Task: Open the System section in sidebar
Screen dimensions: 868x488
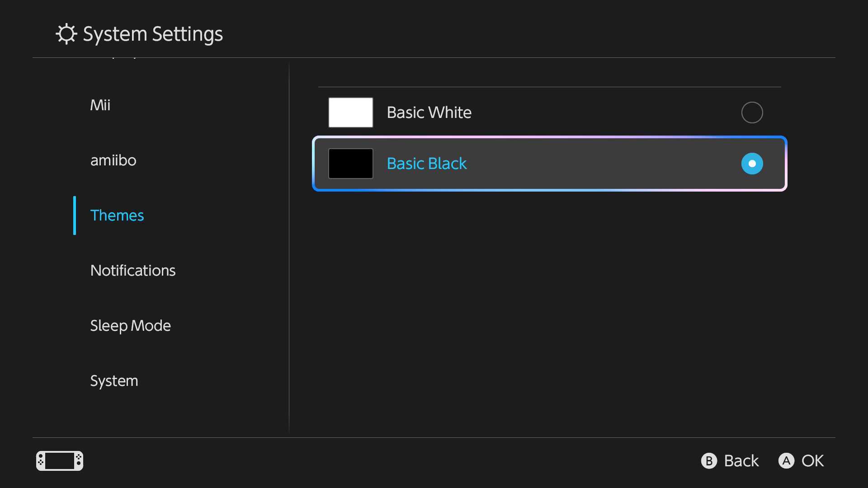Action: [114, 381]
